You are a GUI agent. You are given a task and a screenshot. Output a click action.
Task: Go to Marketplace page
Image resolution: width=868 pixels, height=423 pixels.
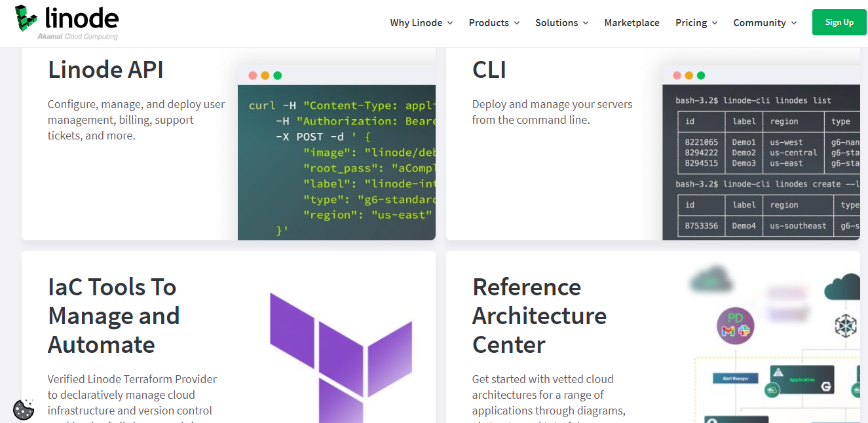[632, 23]
